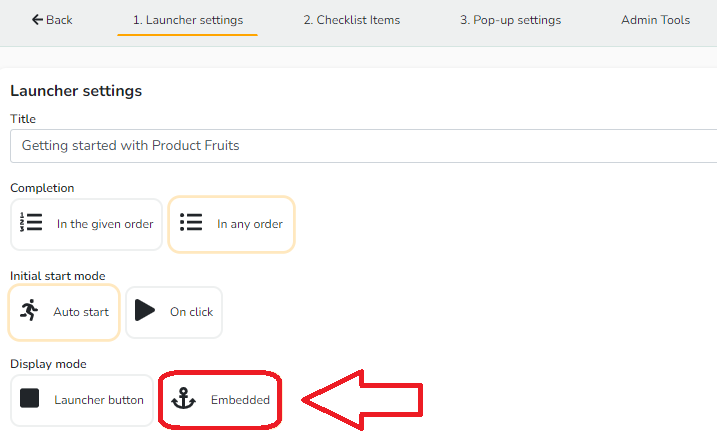Click the bulleted list icon for any order

(x=191, y=222)
